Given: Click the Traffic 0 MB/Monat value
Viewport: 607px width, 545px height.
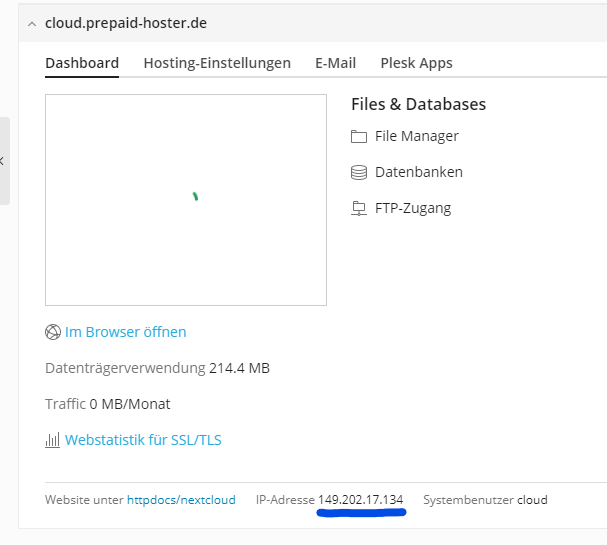Looking at the screenshot, I should click(x=130, y=404).
